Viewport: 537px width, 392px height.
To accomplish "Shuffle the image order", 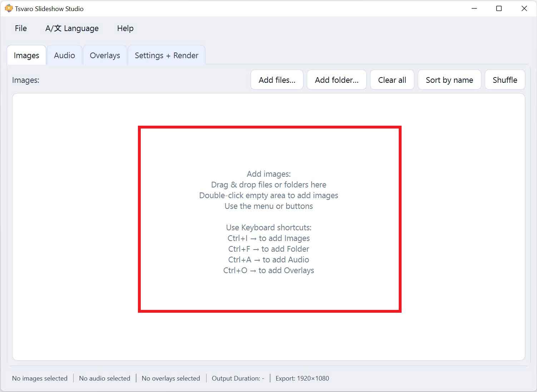I will (x=504, y=80).
